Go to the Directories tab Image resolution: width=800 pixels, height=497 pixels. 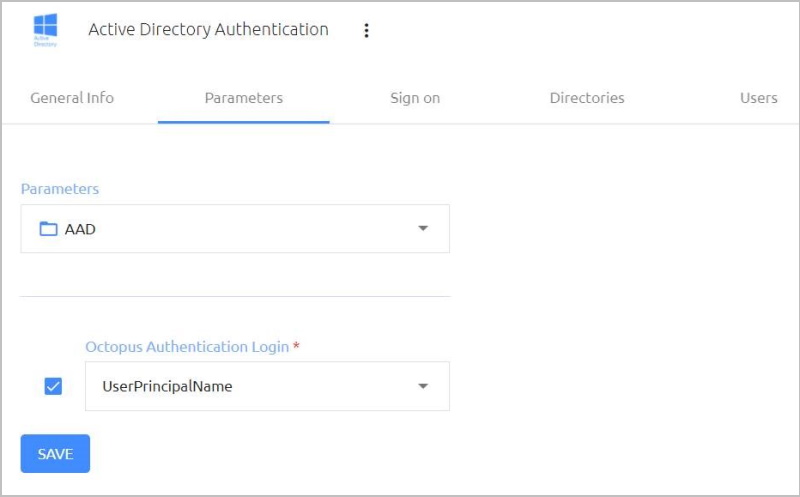coord(587,98)
